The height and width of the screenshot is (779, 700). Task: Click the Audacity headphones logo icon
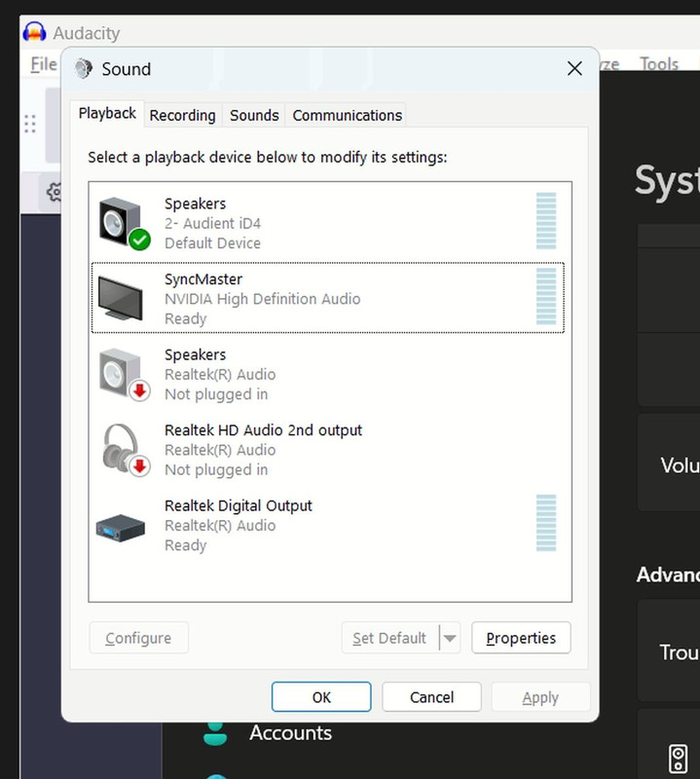pyautogui.click(x=34, y=32)
